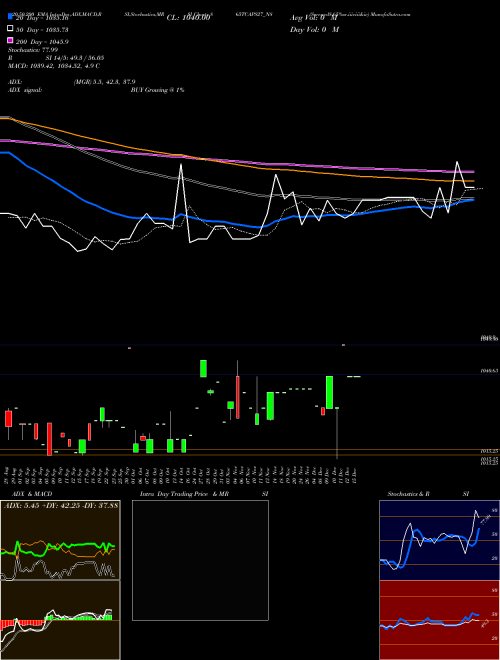Click the Avg Vol: 0 M label
Viewport: 500px width, 660px height.
[x=314, y=18]
